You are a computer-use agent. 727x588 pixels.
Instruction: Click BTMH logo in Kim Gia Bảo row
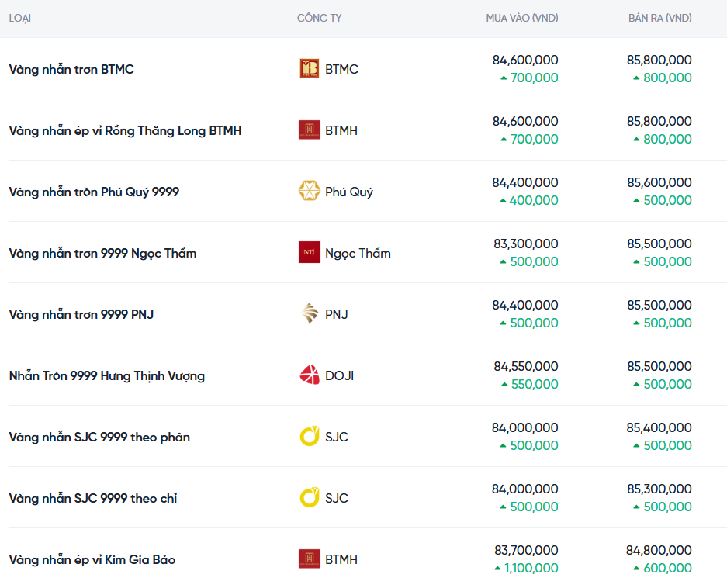(x=309, y=559)
